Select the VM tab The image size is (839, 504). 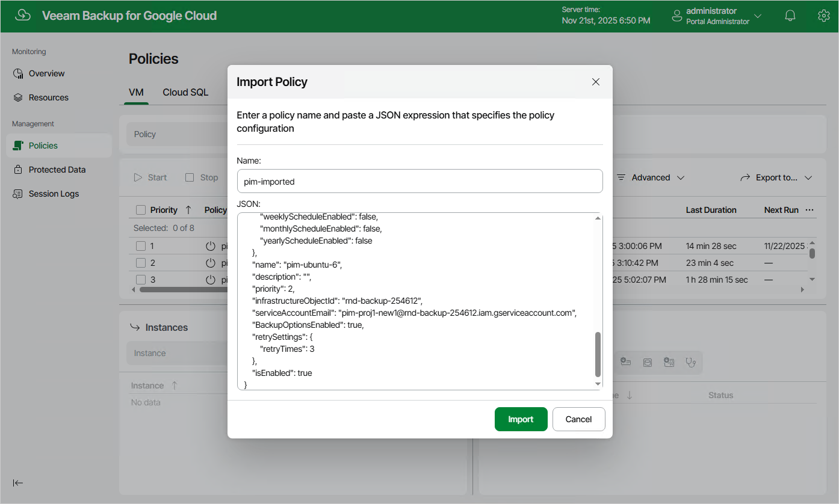click(x=136, y=92)
